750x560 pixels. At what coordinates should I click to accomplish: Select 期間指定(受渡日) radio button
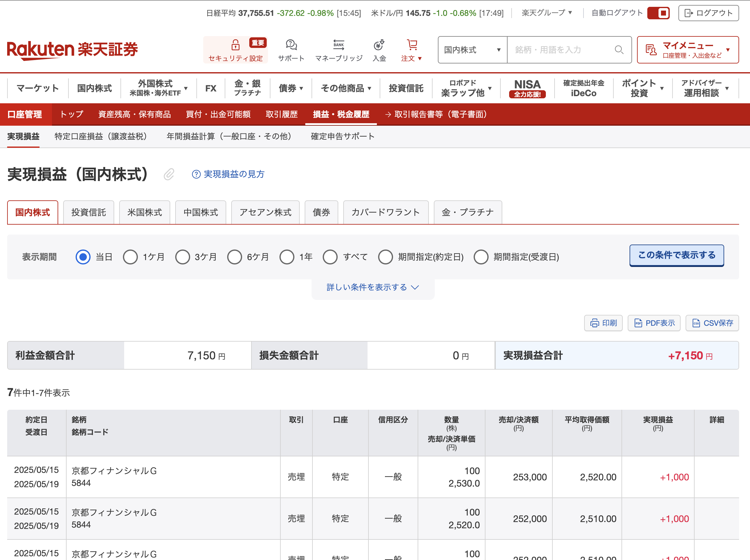481,257
